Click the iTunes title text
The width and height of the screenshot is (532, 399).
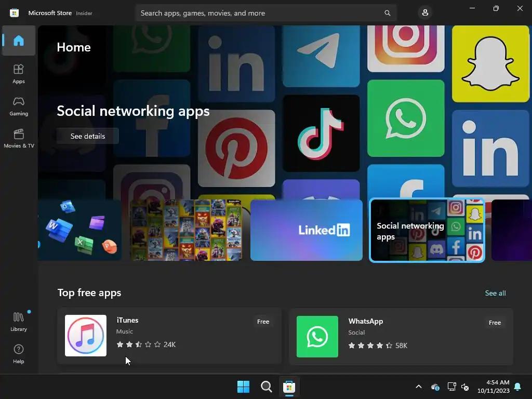pyautogui.click(x=128, y=320)
